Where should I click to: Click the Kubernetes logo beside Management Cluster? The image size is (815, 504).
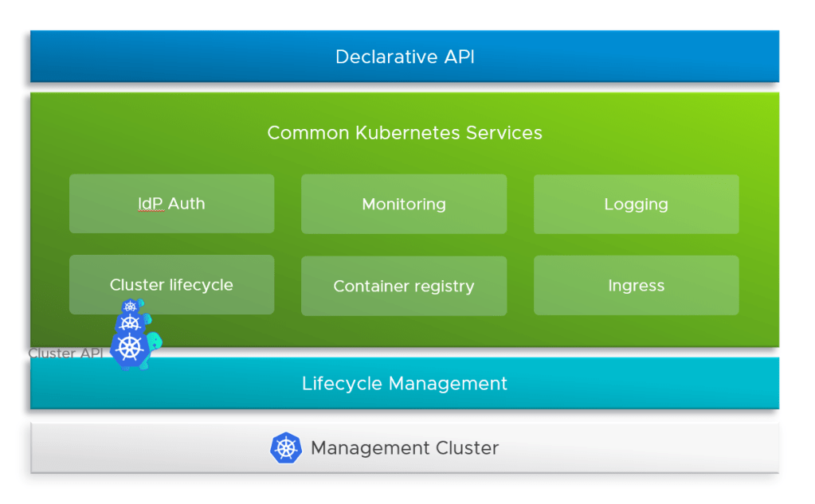286,448
